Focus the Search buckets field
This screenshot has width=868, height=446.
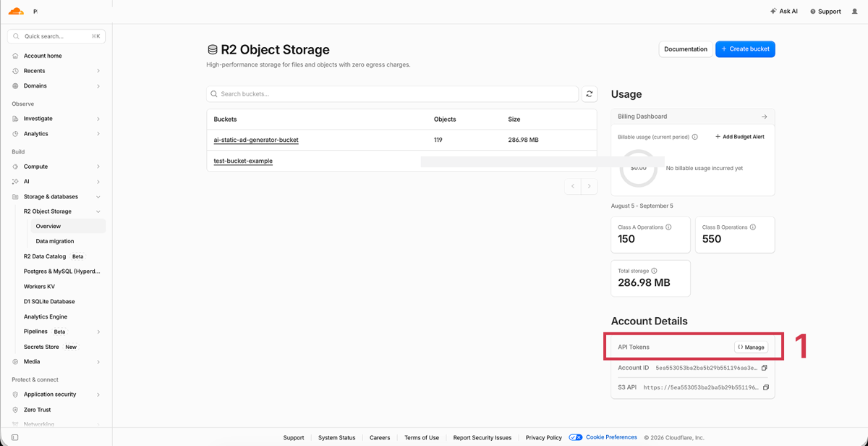coord(393,94)
